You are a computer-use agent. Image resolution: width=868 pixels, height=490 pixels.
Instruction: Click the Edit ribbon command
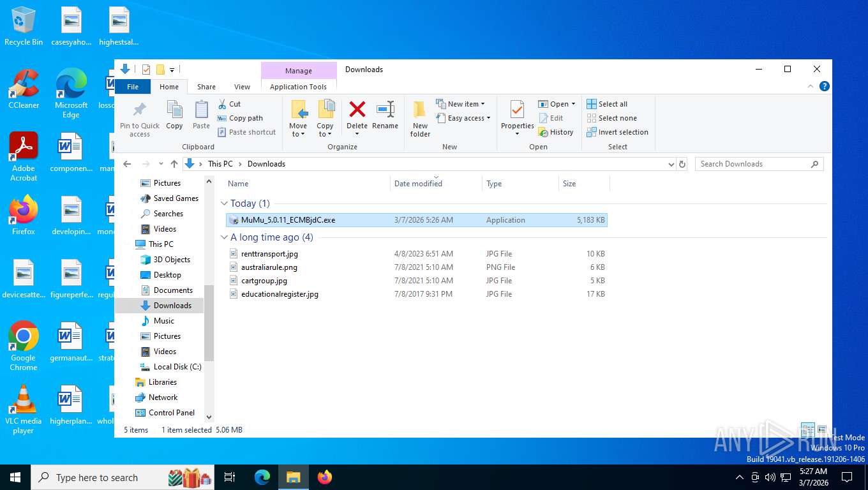[552, 118]
